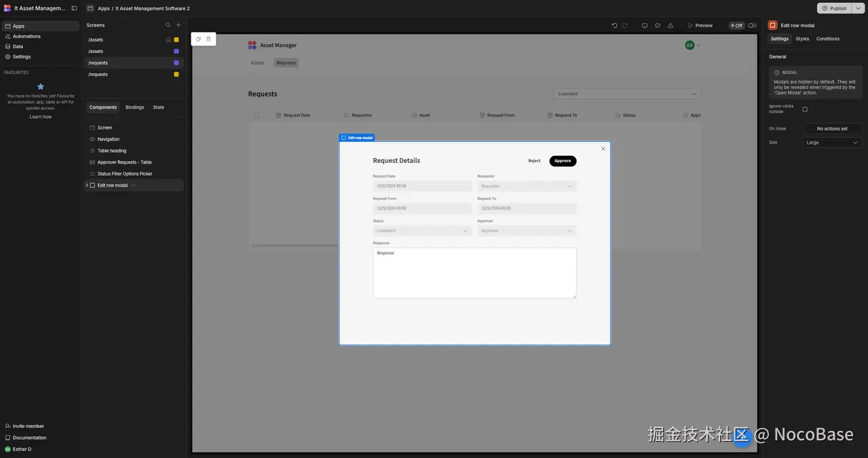
Task: Open the Submitted status filter dropdown
Action: pyautogui.click(x=627, y=94)
